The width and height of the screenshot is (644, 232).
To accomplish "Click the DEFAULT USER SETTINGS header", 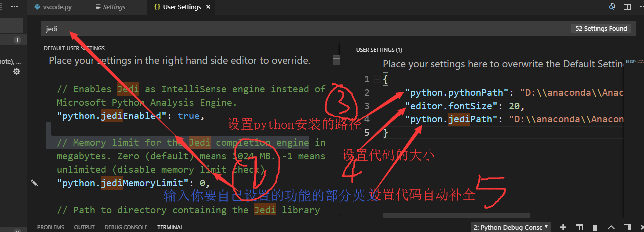I will (74, 48).
